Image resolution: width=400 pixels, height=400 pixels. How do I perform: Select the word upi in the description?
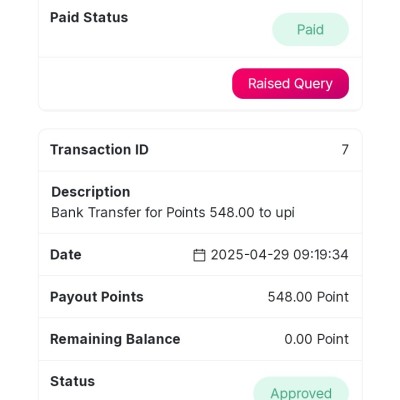pos(285,213)
